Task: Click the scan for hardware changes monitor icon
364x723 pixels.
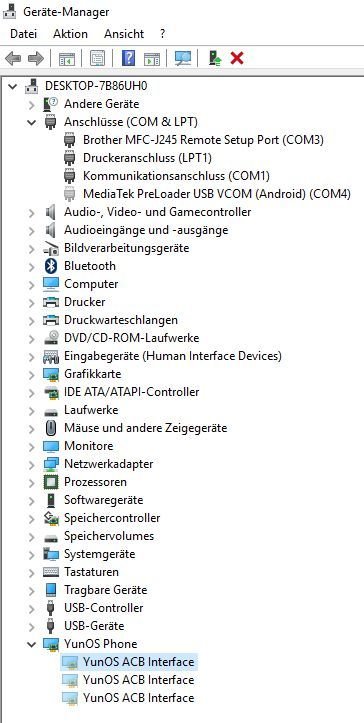Action: [183, 58]
